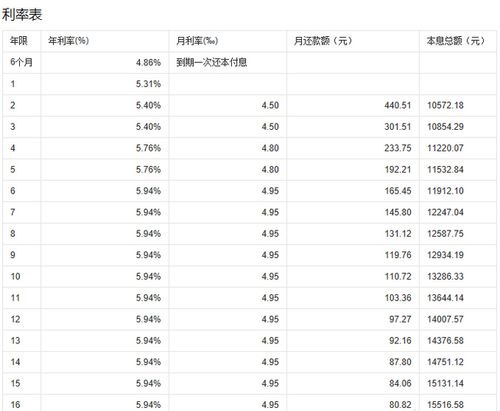Click monthly payment 131.12
This screenshot has height=411, width=500.
(398, 234)
